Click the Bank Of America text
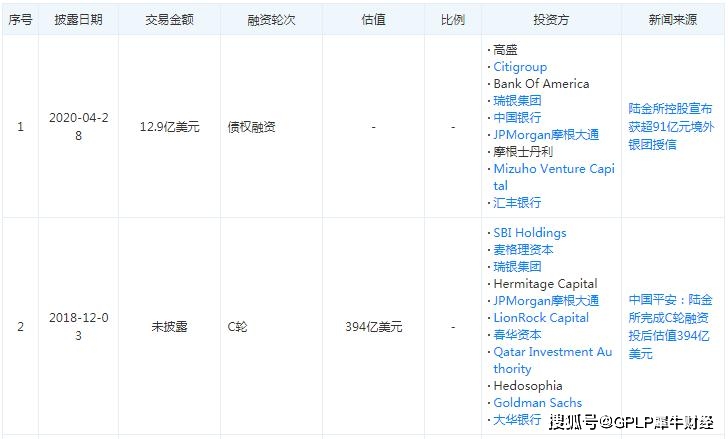Screen dimensions: 728x439 541,84
